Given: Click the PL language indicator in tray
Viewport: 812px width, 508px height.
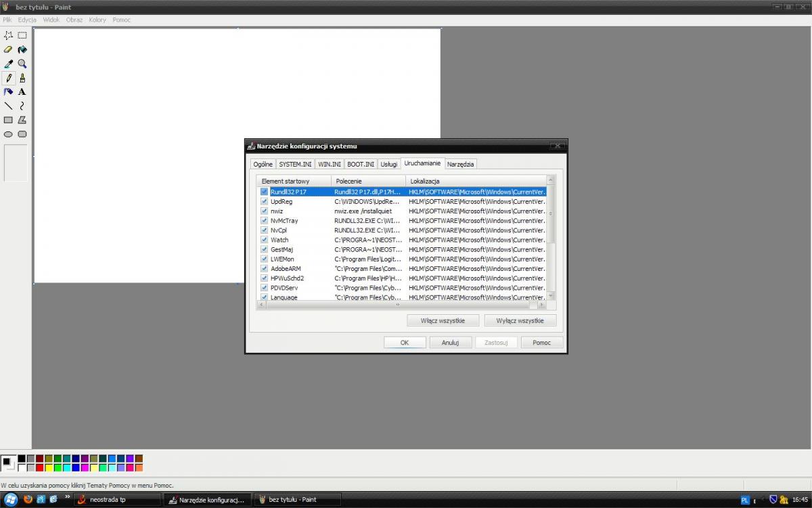Looking at the screenshot, I should tap(745, 500).
